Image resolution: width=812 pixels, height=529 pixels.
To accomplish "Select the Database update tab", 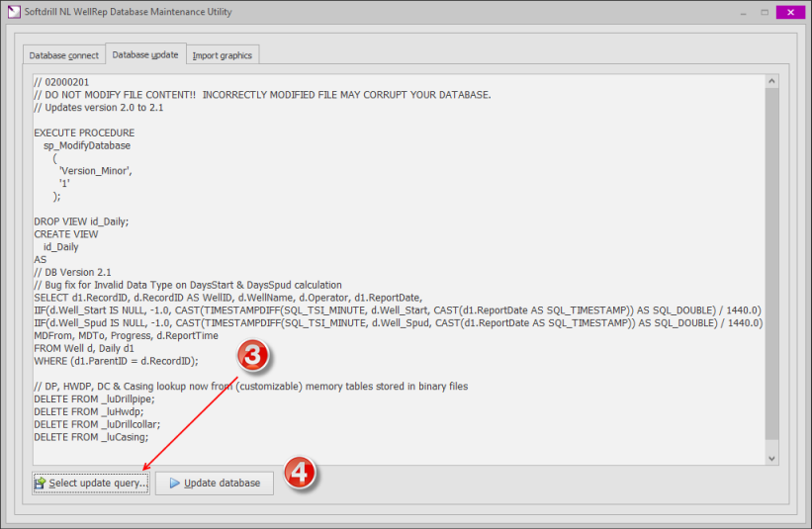I will (x=145, y=54).
